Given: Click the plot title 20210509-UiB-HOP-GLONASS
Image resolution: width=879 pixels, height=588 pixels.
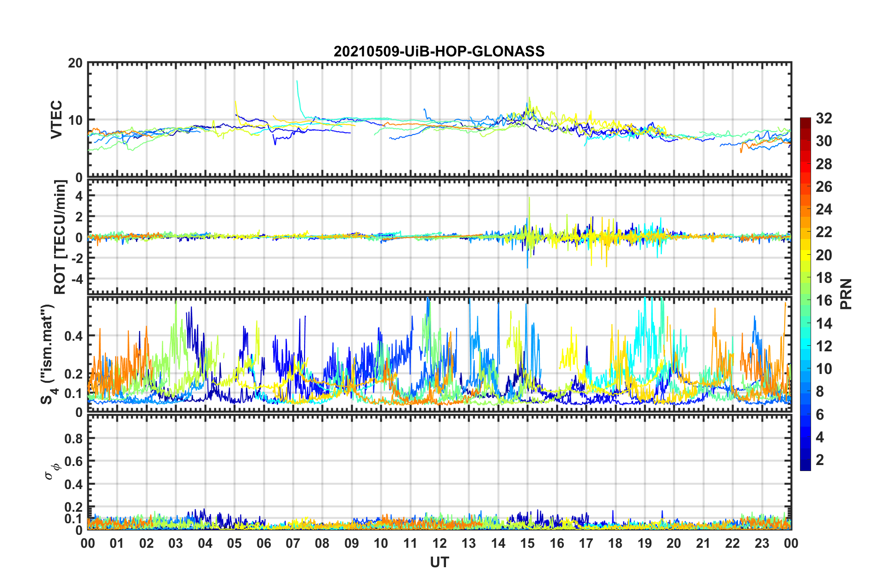Looking at the screenshot, I should 439,51.
